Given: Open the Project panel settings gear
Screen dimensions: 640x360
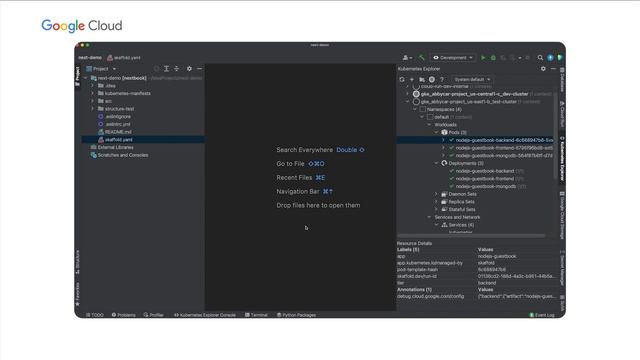Looking at the screenshot, I should [x=189, y=69].
